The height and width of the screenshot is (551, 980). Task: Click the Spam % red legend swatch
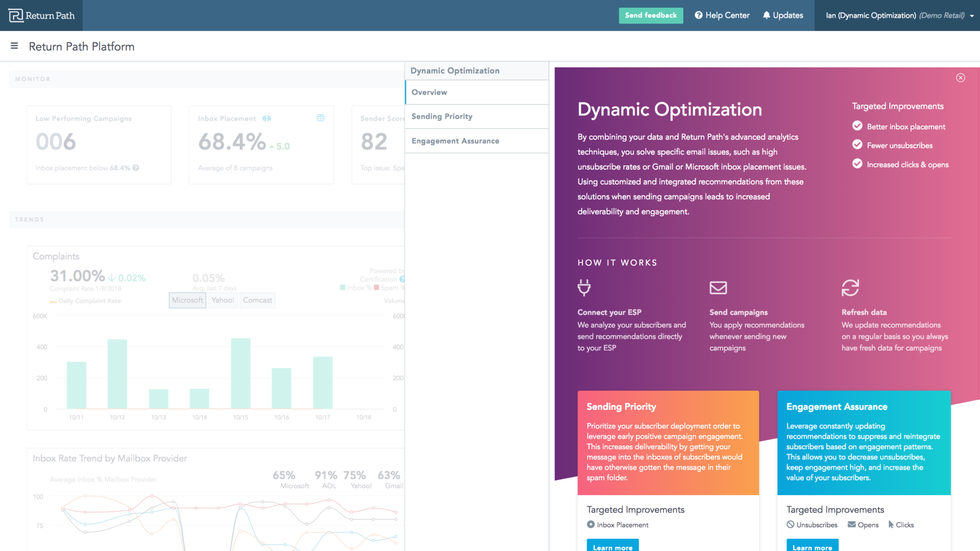tap(376, 287)
